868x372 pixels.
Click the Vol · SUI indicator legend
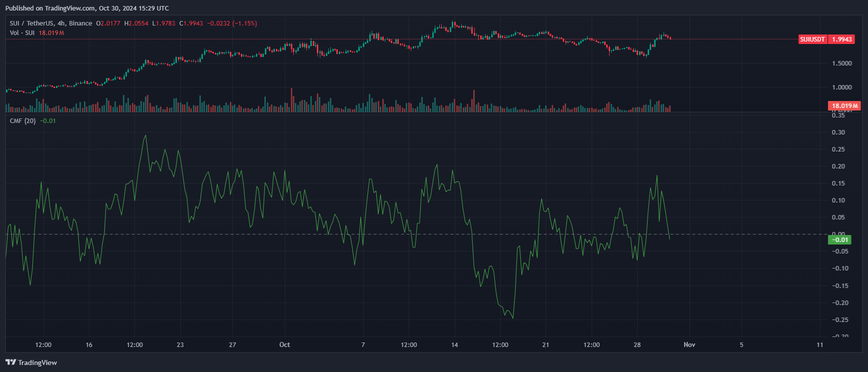[x=22, y=33]
